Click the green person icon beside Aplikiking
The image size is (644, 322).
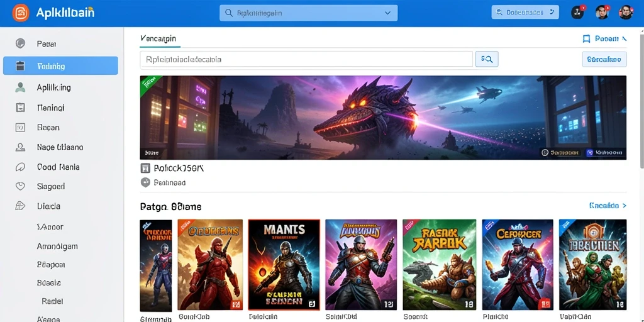(20, 87)
